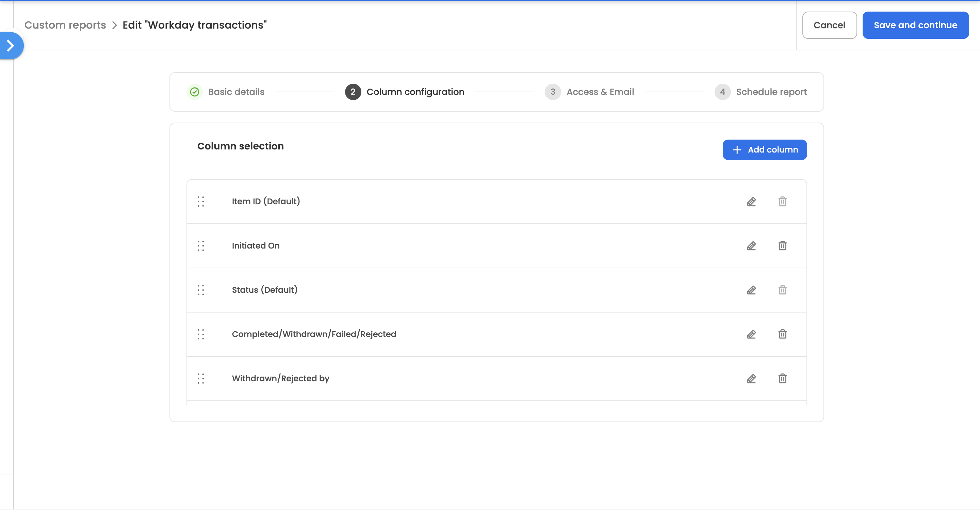Delete the Initiated On column
The width and height of the screenshot is (980, 510).
[782, 245]
